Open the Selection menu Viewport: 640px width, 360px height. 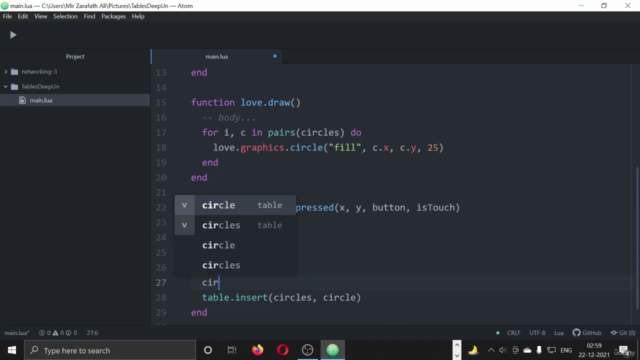pyautogui.click(x=65, y=16)
